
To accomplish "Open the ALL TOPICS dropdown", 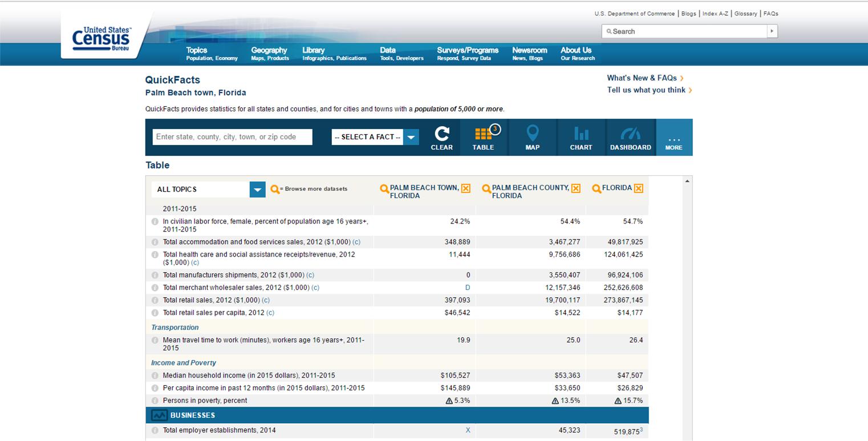I will pos(209,189).
